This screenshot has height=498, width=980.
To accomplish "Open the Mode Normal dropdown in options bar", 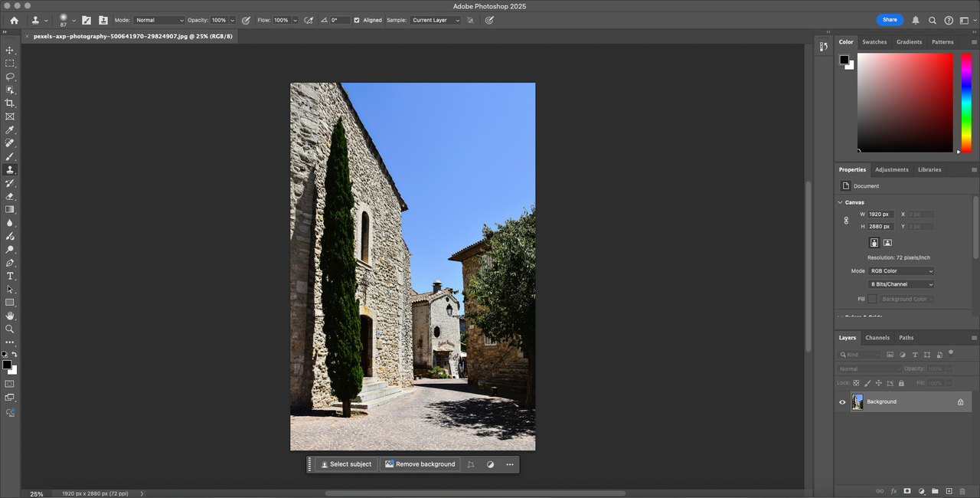I will pyautogui.click(x=159, y=20).
